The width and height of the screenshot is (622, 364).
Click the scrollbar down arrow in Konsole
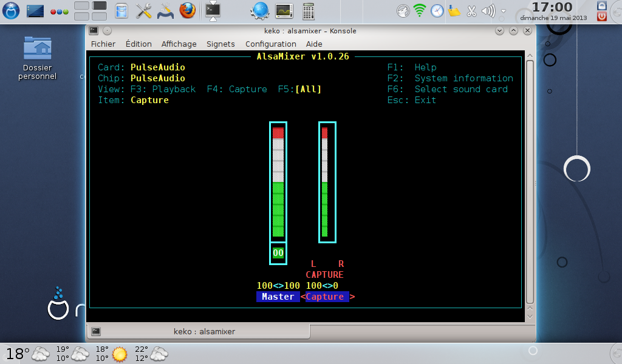(530, 317)
